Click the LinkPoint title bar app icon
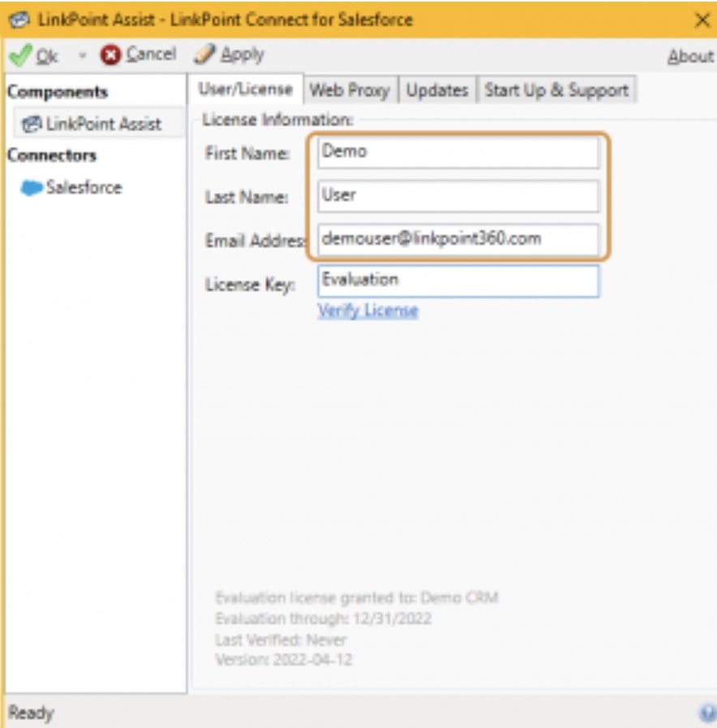The width and height of the screenshot is (717, 728). (19, 20)
